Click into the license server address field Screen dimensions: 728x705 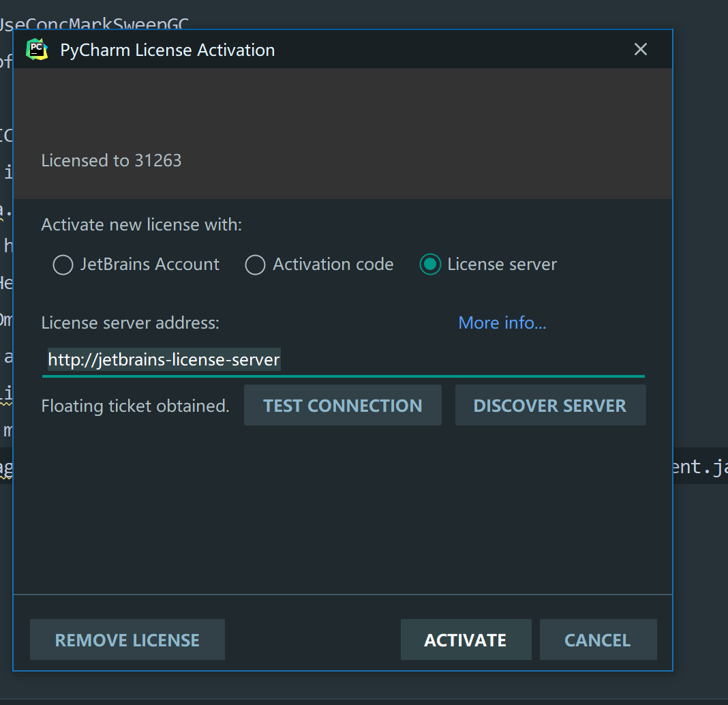point(344,360)
